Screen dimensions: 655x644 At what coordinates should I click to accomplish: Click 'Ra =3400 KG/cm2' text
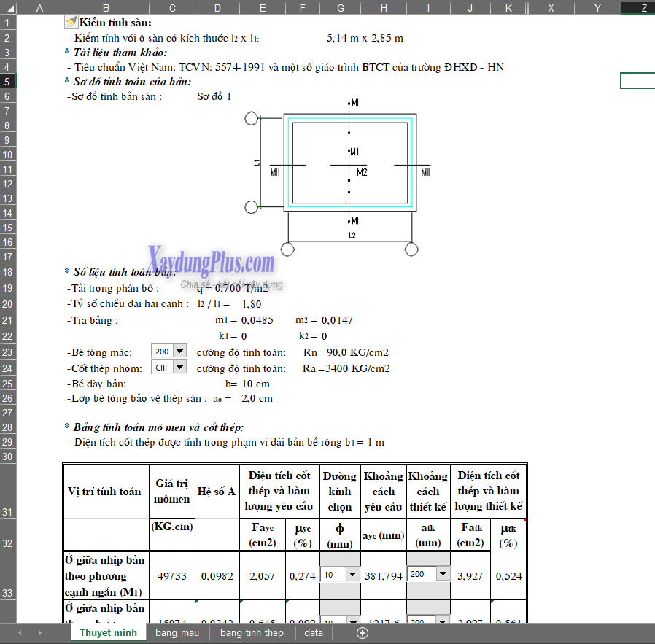point(346,368)
